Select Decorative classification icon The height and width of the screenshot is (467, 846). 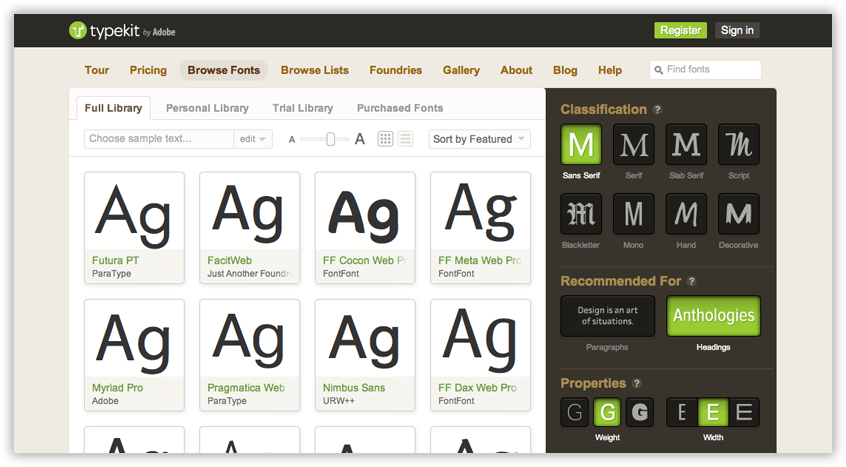(x=739, y=214)
